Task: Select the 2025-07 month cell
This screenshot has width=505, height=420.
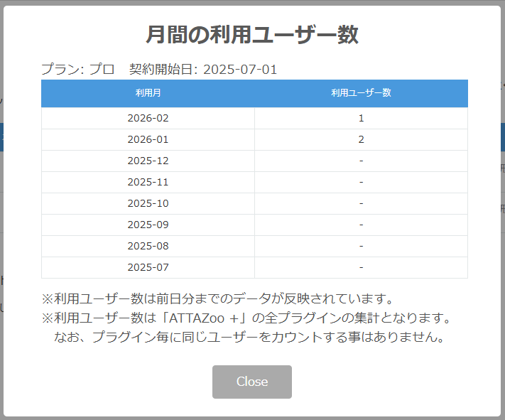Action: pyautogui.click(x=148, y=267)
